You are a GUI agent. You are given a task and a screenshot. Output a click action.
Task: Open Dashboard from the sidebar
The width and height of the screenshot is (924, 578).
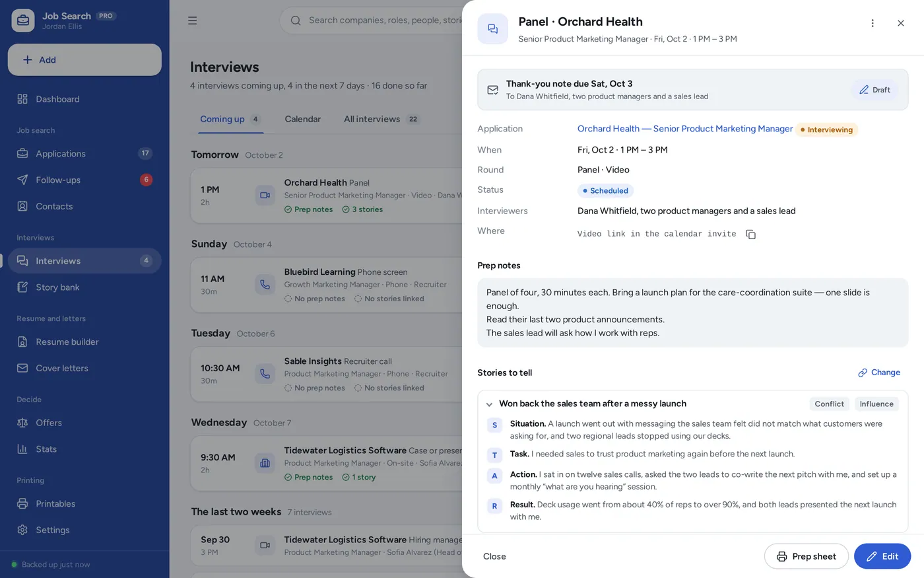pyautogui.click(x=84, y=99)
